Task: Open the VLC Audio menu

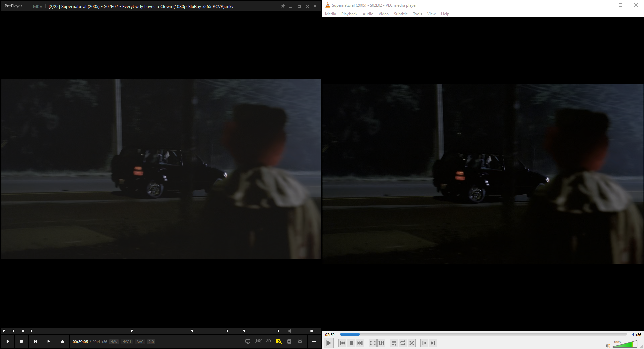Action: click(x=368, y=14)
